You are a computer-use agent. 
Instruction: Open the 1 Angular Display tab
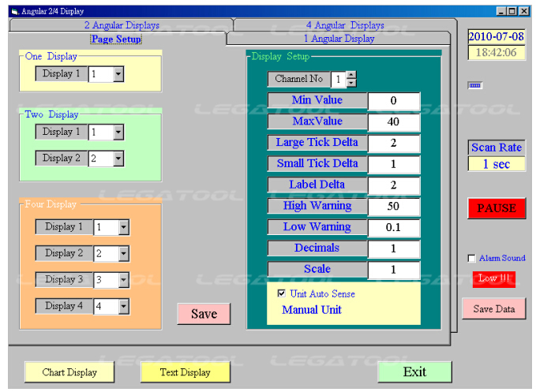(x=339, y=38)
